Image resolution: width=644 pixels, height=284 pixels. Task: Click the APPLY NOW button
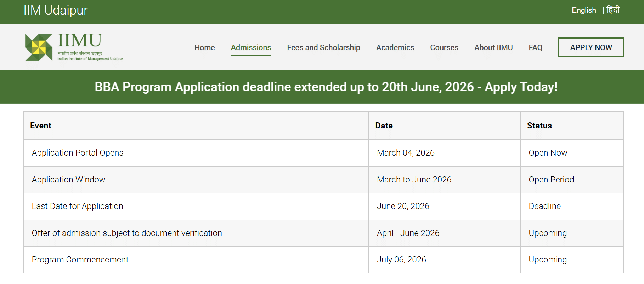pos(591,47)
